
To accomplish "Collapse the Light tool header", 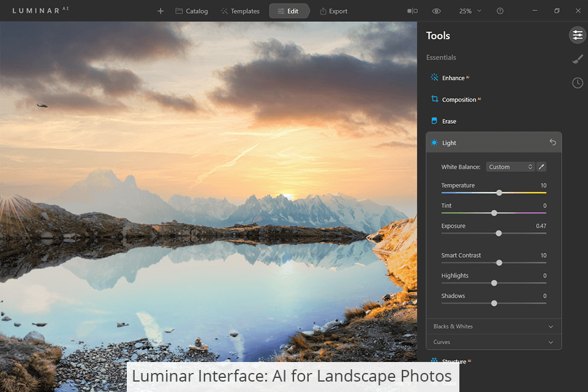I will pyautogui.click(x=494, y=143).
